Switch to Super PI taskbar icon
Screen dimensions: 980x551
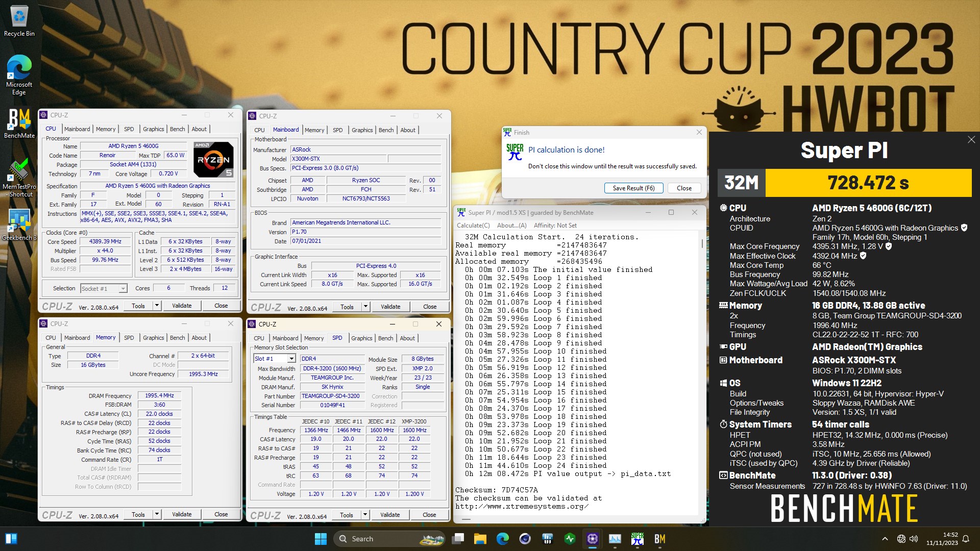point(638,539)
